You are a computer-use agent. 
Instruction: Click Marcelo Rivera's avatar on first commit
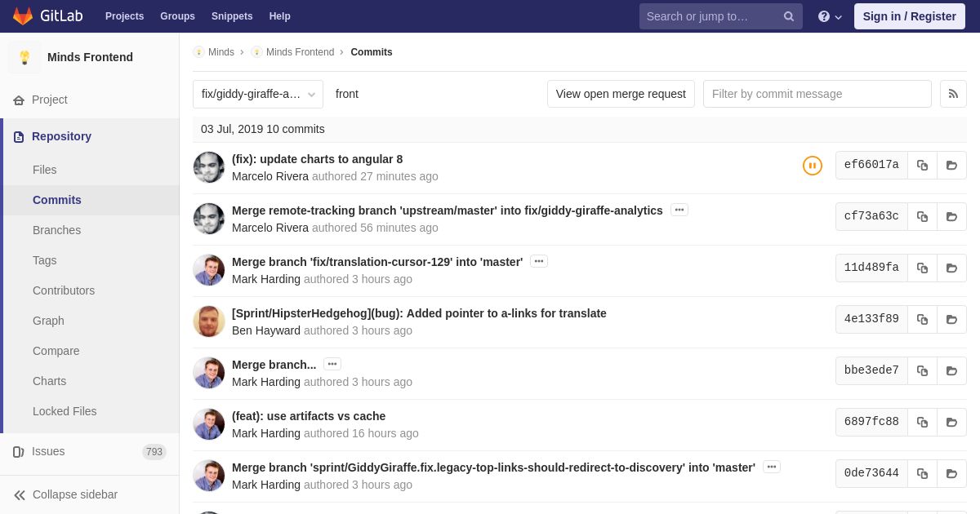pos(209,167)
